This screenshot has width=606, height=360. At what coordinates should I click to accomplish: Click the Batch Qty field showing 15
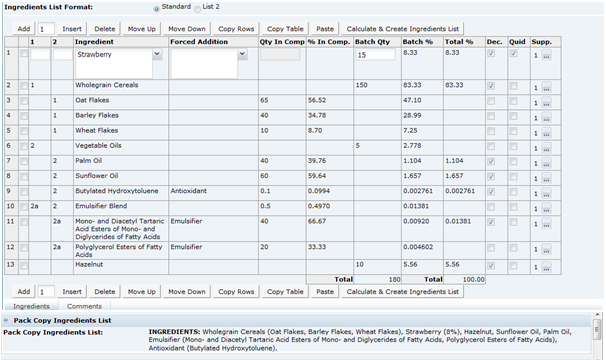click(375, 55)
